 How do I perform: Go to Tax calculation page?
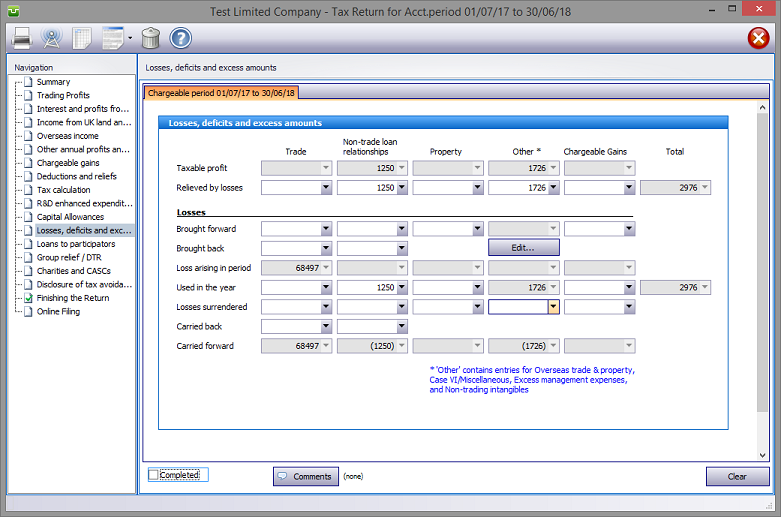coord(63,190)
